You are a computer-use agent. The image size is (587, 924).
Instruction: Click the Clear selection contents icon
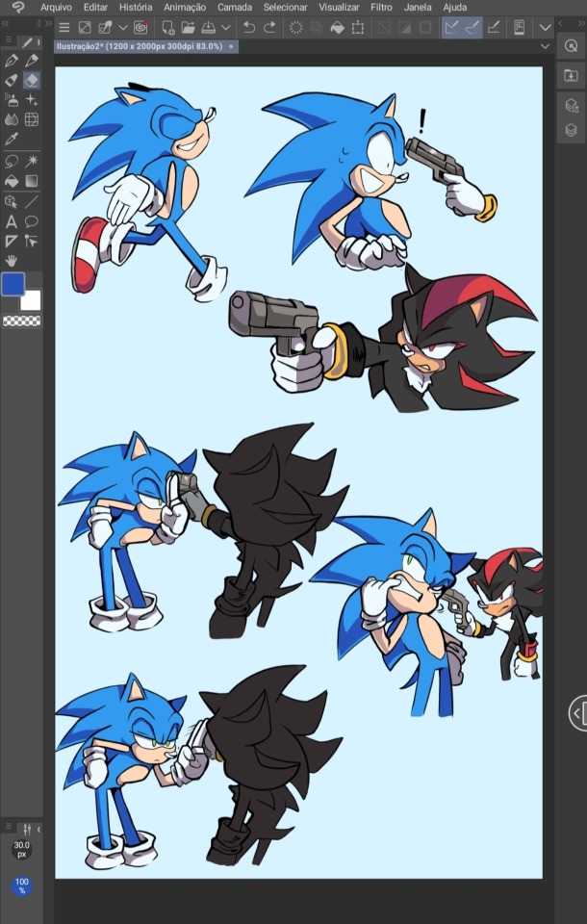(x=295, y=27)
